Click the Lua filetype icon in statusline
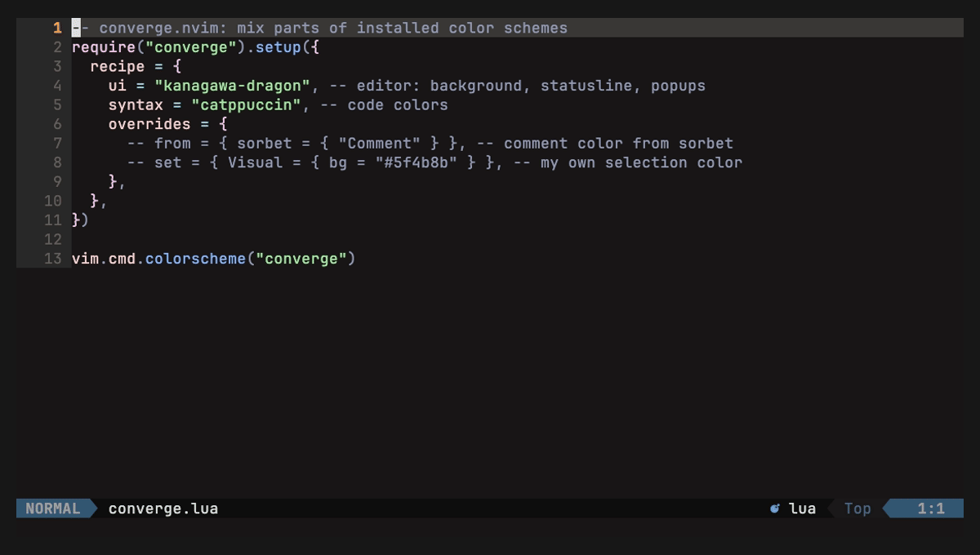The height and width of the screenshot is (555, 980). tap(775, 508)
